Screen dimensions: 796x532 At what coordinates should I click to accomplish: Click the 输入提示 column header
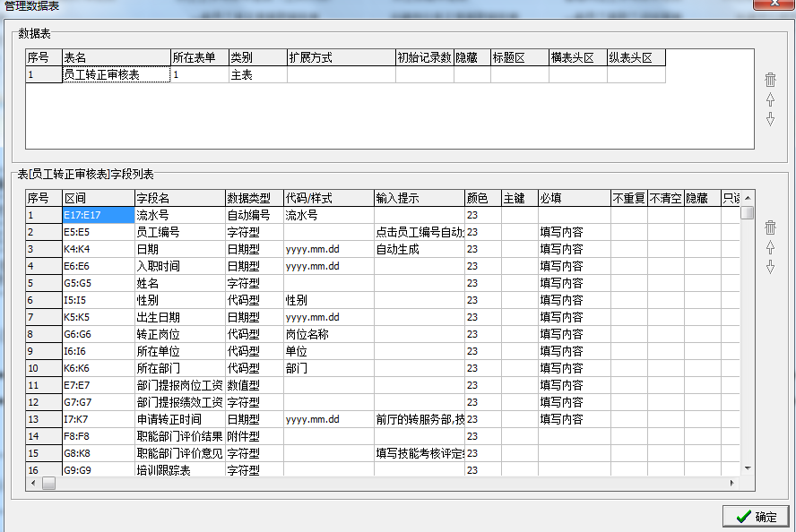point(420,198)
